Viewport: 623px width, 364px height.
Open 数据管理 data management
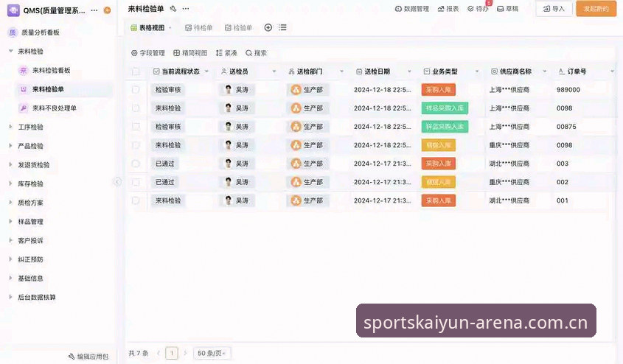tap(412, 9)
